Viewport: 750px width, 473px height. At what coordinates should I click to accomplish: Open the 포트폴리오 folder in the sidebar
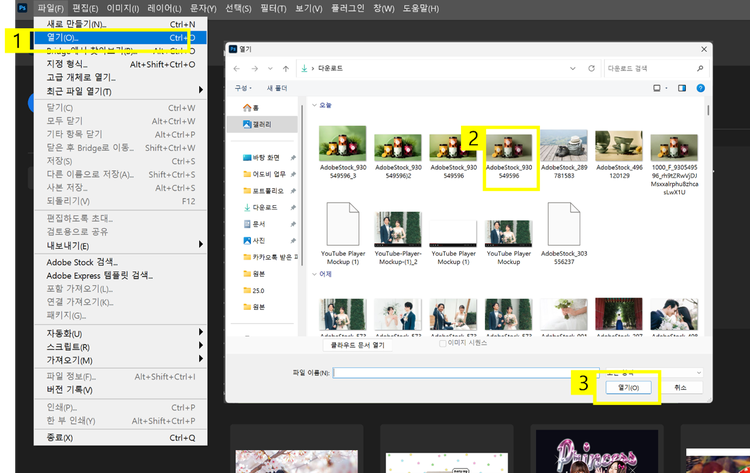click(x=264, y=191)
